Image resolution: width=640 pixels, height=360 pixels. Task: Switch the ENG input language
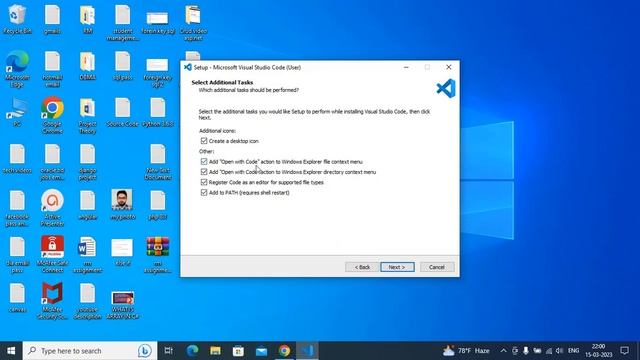(573, 351)
